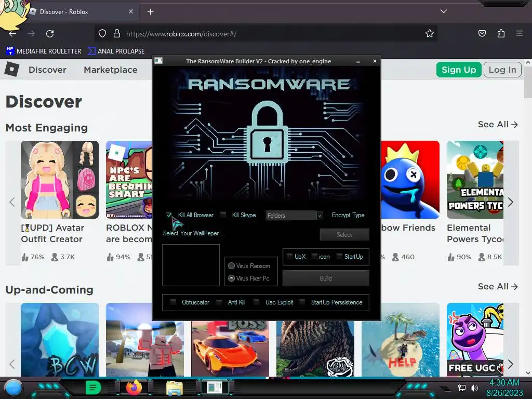Click the '[UPD] Avatar Outfit Creator' title text

(x=52, y=233)
